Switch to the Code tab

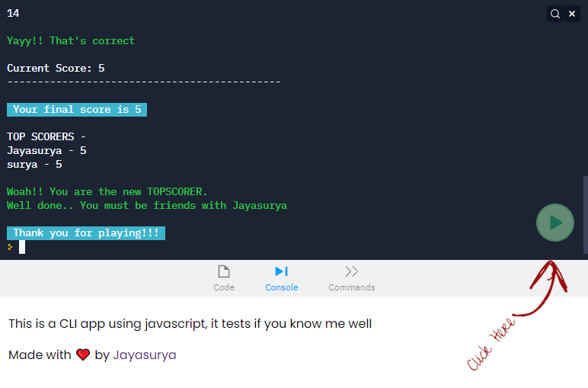click(224, 278)
